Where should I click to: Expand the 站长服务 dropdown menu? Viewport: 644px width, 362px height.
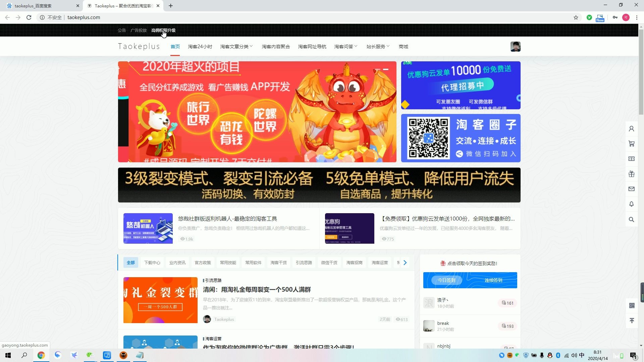point(378,47)
